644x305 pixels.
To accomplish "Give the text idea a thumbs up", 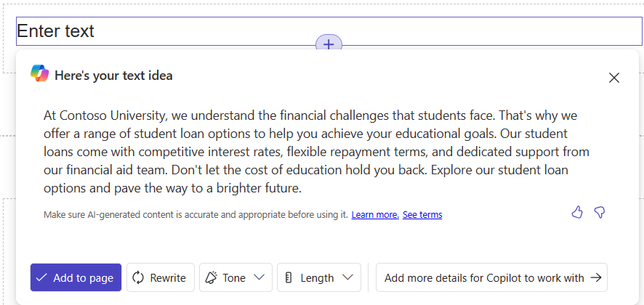I will (577, 212).
